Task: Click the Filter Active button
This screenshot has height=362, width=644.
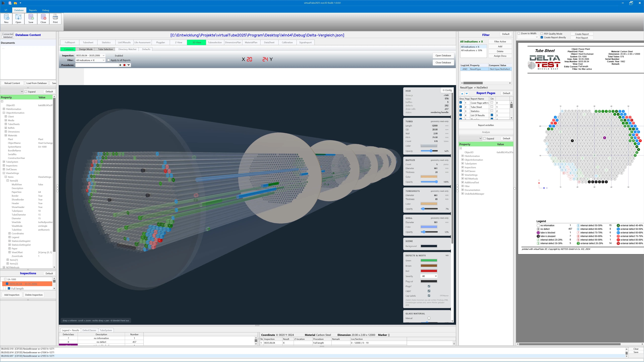Action: [500, 41]
